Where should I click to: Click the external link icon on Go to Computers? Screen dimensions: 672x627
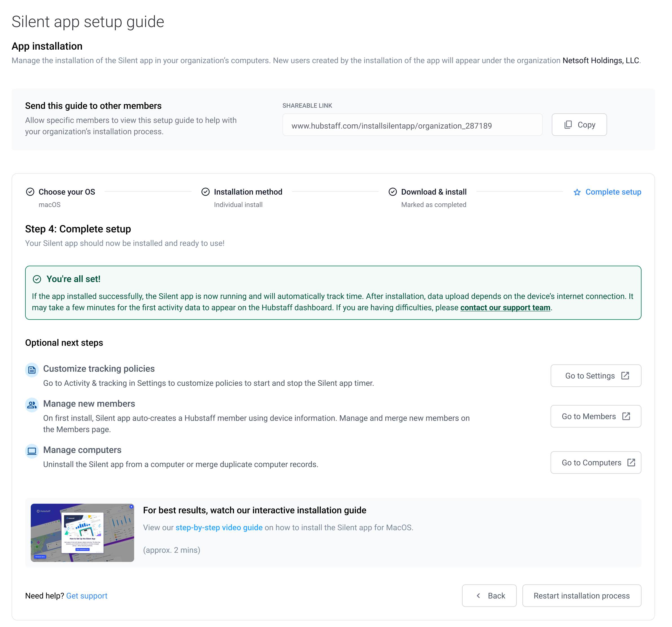(x=631, y=463)
